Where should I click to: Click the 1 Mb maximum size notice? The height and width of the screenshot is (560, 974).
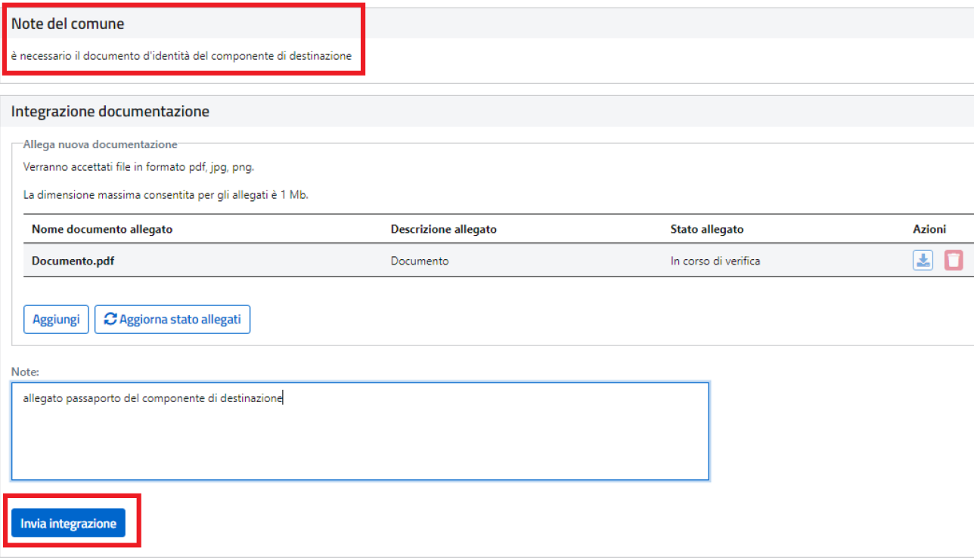coord(166,195)
